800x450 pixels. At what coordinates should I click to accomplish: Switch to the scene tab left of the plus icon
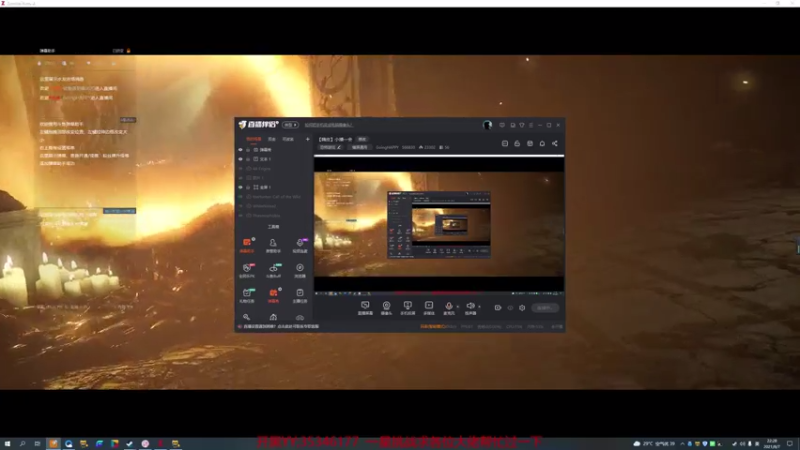[x=288, y=139]
